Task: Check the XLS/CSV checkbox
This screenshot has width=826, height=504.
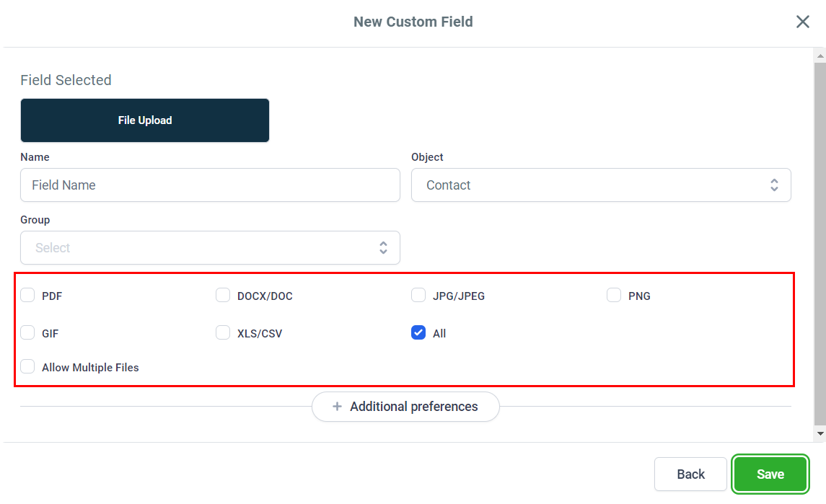Action: point(223,332)
